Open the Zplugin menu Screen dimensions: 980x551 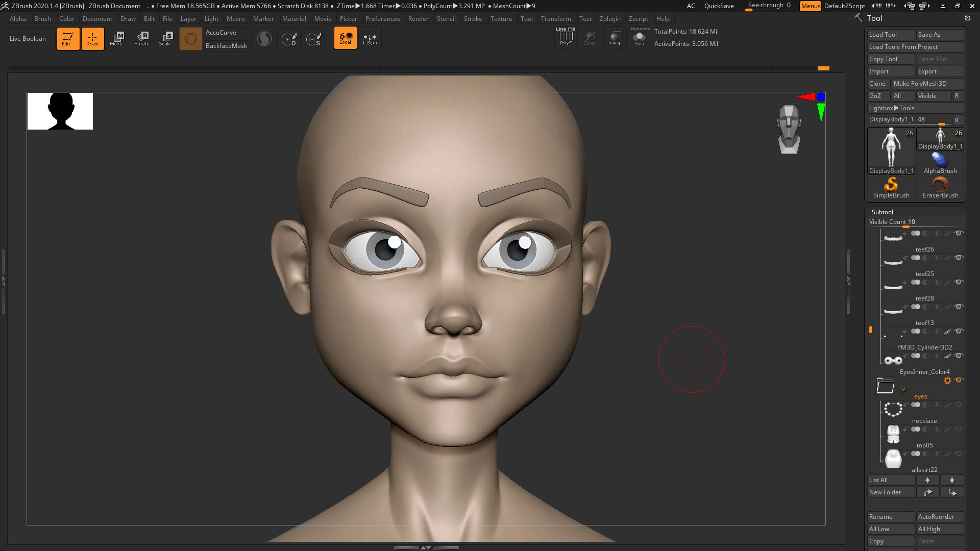[x=610, y=19]
